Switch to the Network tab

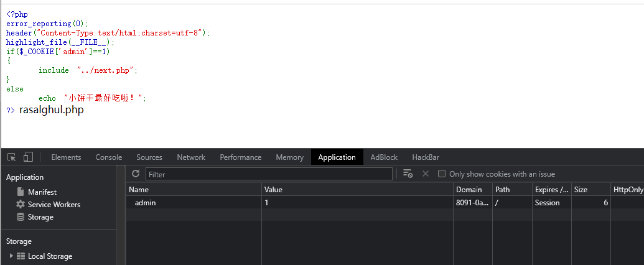[191, 157]
